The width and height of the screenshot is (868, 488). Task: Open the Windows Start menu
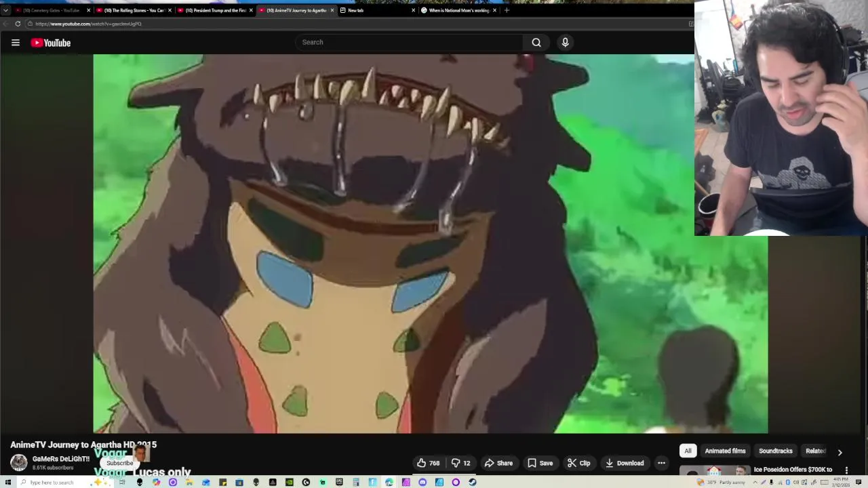click(x=7, y=482)
